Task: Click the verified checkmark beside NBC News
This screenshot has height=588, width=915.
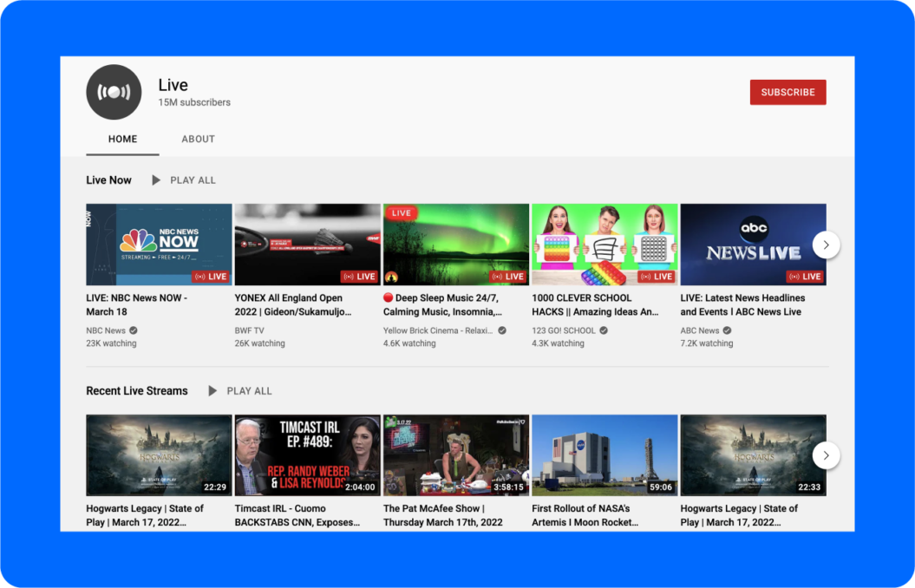Action: [x=133, y=330]
